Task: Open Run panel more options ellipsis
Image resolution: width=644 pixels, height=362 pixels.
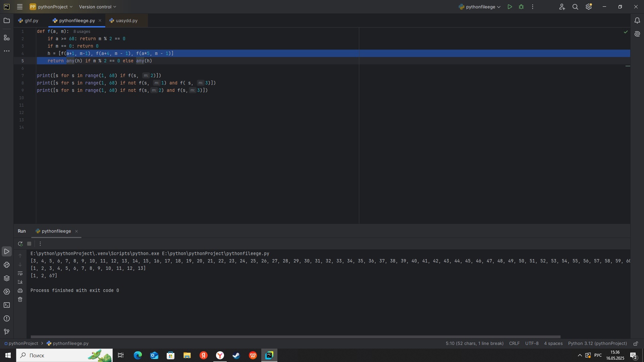Action: coord(40,244)
